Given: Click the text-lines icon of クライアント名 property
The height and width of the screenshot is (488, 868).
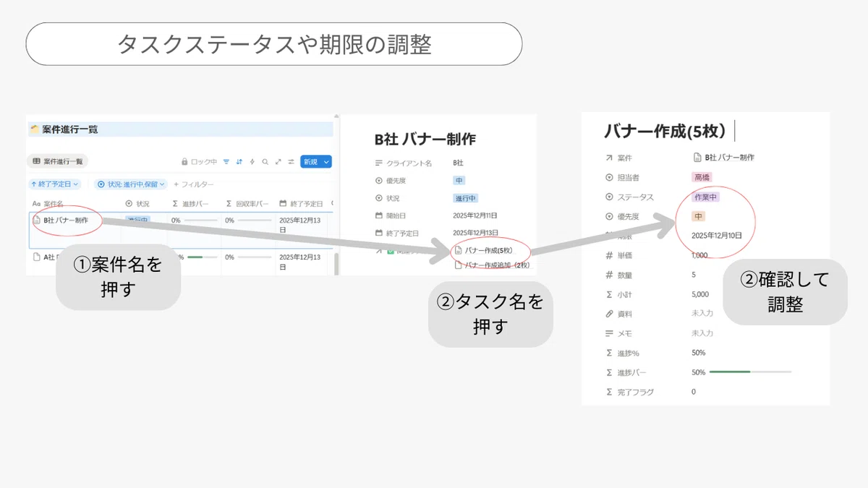Looking at the screenshot, I should [379, 163].
